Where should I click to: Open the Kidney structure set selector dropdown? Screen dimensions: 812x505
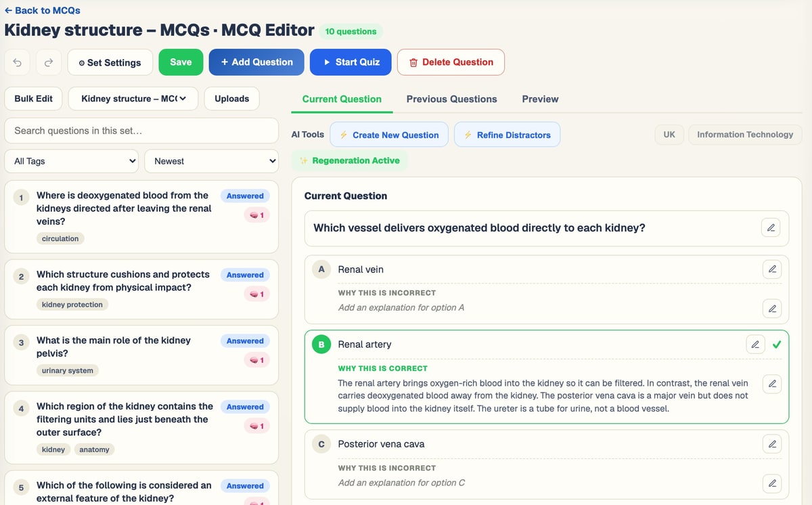tap(133, 99)
